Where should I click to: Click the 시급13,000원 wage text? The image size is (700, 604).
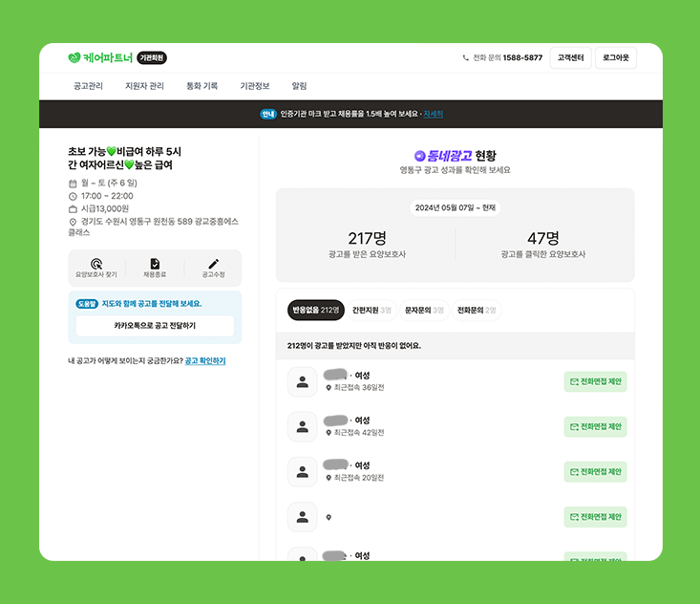[105, 209]
